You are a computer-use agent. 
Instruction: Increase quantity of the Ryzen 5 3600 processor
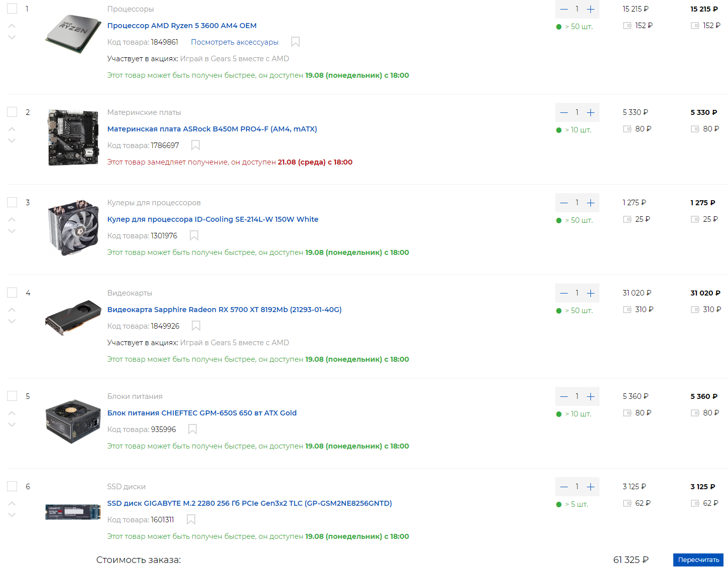[591, 9]
